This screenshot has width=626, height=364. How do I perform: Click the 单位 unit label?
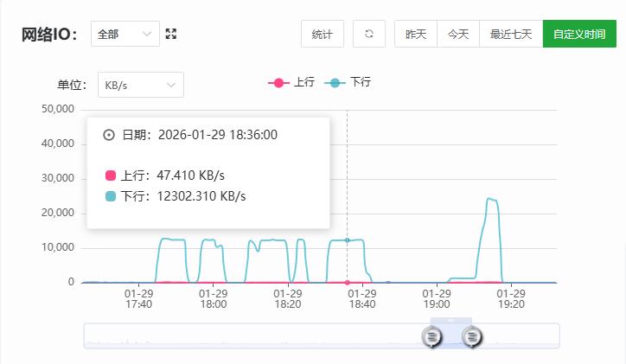click(x=72, y=85)
